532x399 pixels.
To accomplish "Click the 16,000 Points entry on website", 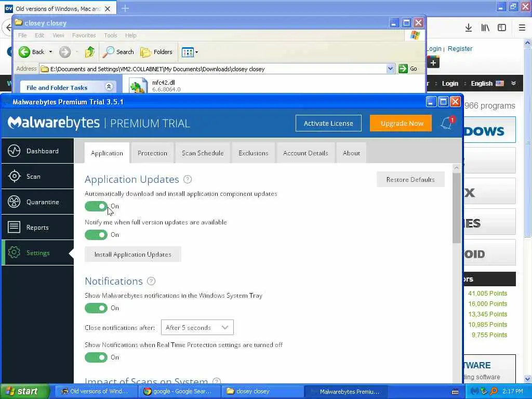I will pyautogui.click(x=487, y=303).
